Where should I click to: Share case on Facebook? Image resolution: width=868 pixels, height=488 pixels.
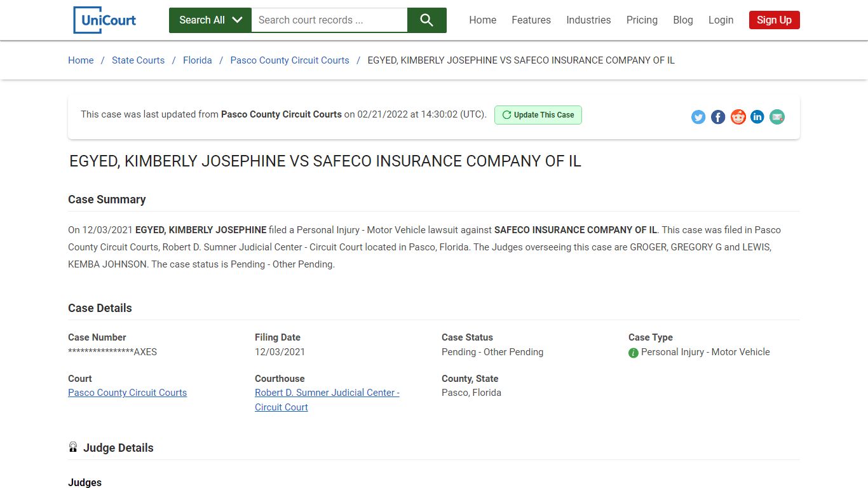718,117
